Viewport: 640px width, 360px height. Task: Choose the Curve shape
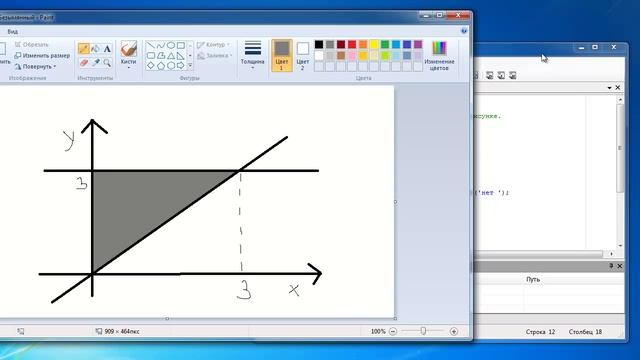point(161,45)
